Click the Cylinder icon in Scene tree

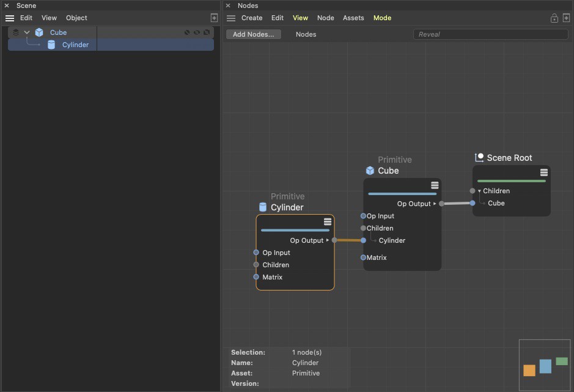[51, 45]
